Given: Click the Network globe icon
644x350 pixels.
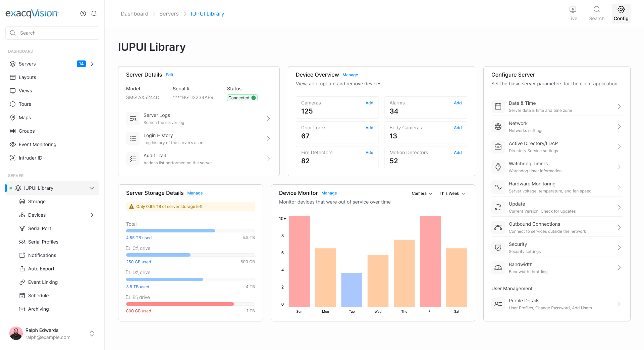Looking at the screenshot, I should point(498,127).
